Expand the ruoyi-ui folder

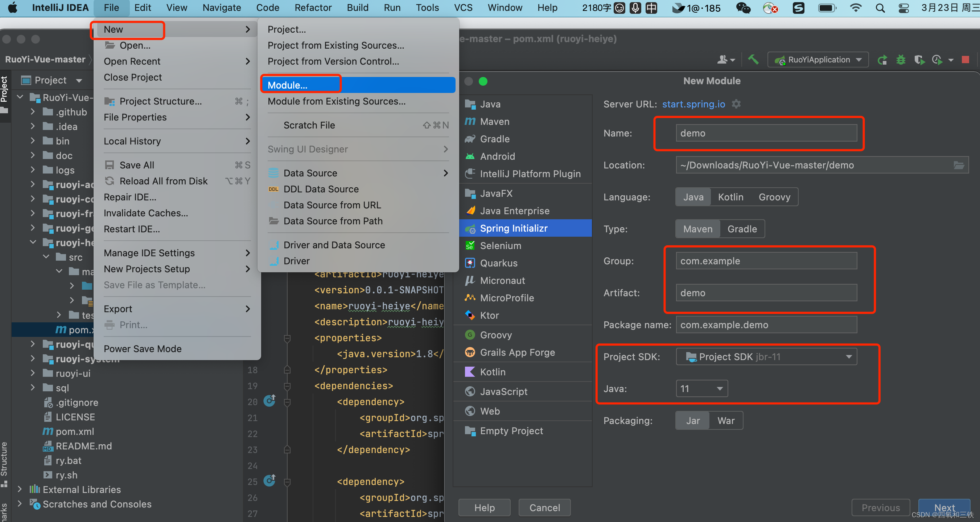pos(33,373)
